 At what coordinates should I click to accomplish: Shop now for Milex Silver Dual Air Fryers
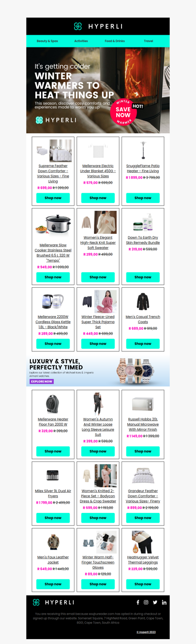pos(53,518)
